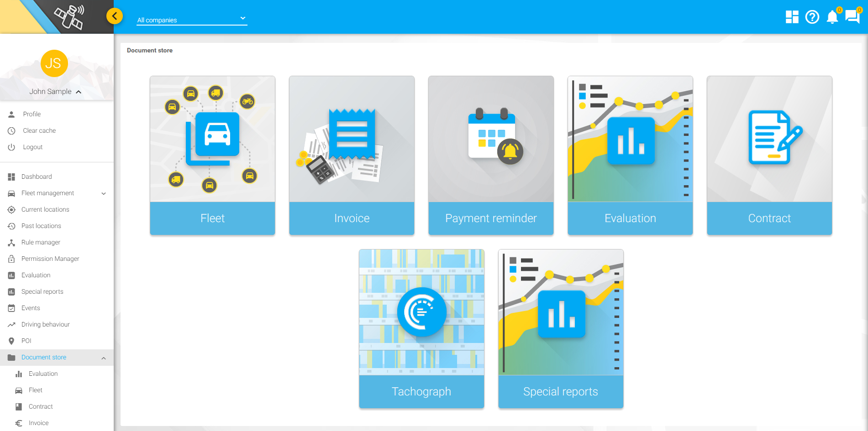Open the Payment reminder tile
Image resolution: width=868 pixels, height=431 pixels.
click(x=491, y=155)
